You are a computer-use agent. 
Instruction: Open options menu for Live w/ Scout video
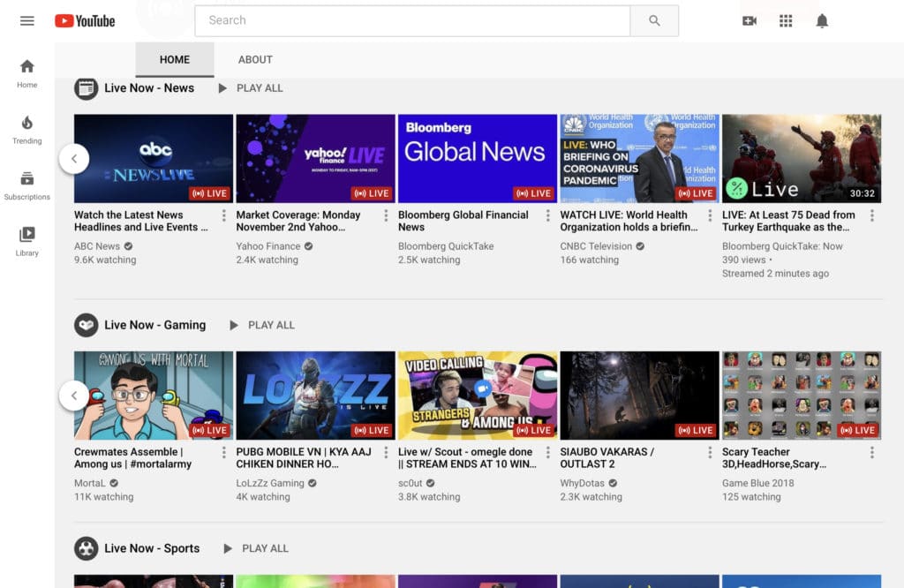click(547, 453)
